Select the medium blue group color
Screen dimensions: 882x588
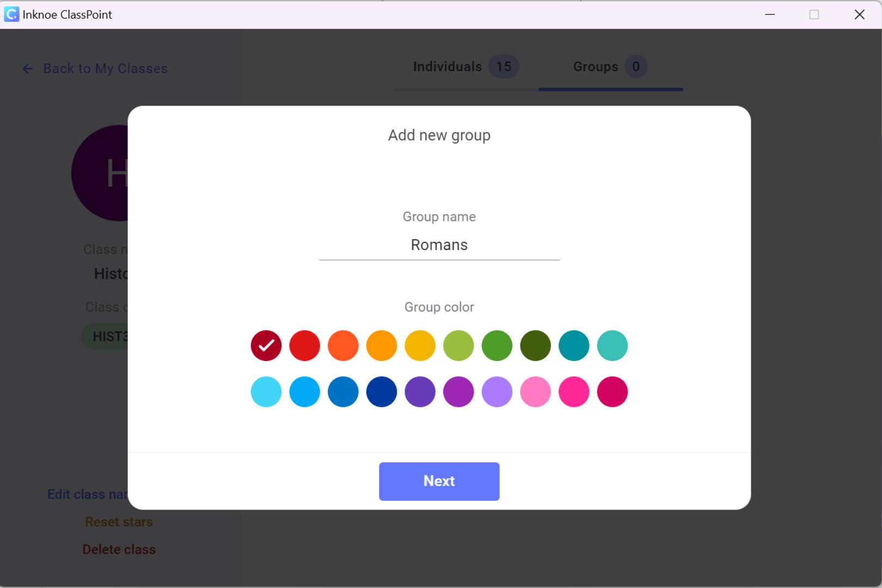343,392
